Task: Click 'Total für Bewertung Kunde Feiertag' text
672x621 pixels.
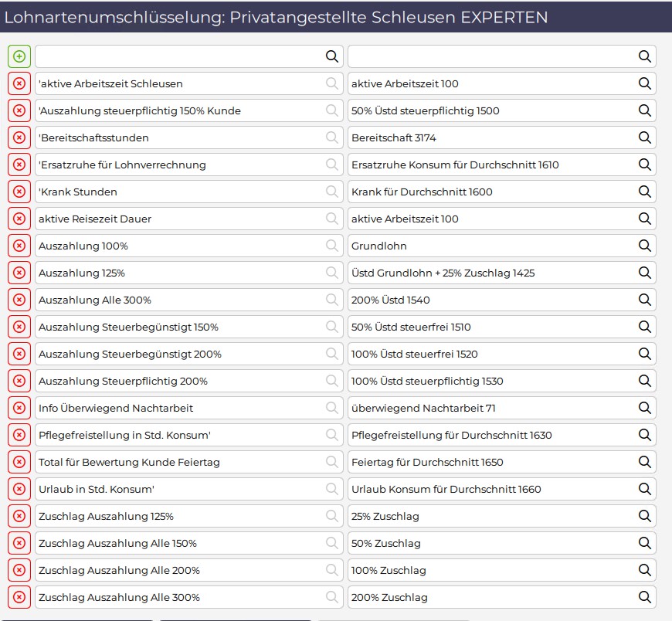Action: click(129, 462)
